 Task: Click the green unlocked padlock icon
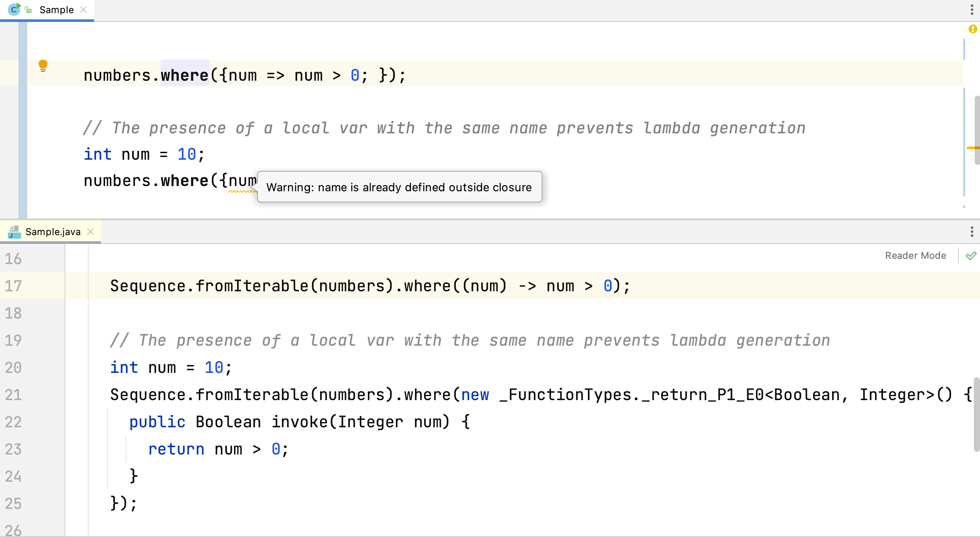pyautogui.click(x=29, y=10)
